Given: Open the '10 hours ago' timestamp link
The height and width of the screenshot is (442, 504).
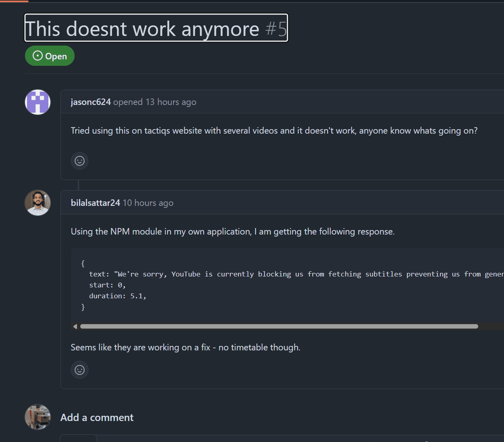Looking at the screenshot, I should click(x=148, y=203).
